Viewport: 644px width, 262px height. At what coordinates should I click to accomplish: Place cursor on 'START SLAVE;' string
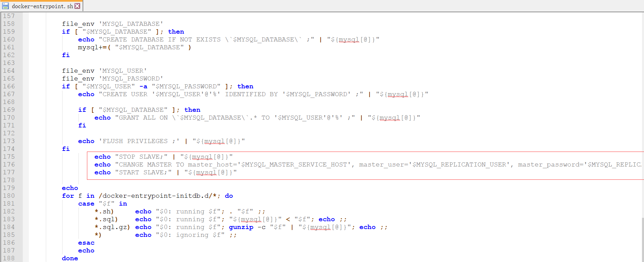click(143, 172)
